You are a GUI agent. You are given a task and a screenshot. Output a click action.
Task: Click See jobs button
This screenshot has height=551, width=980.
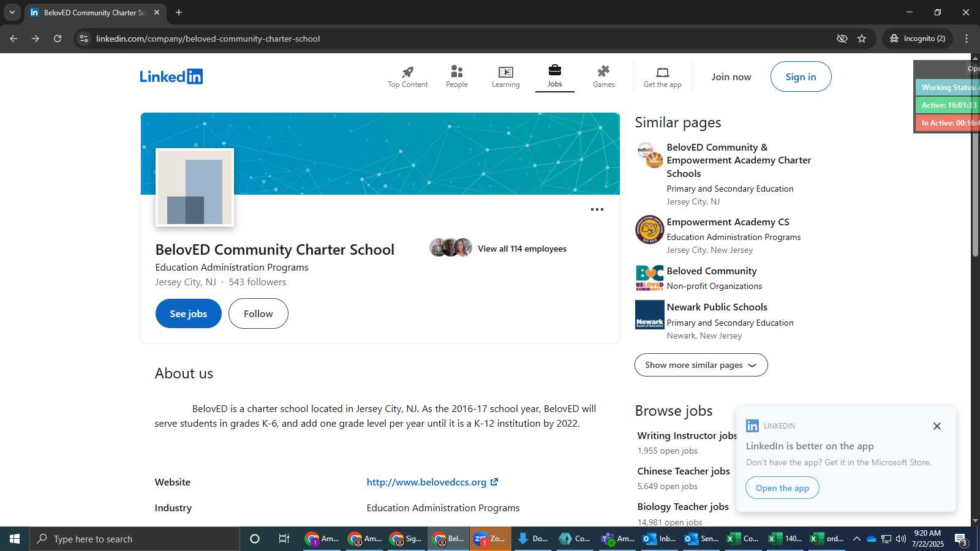tap(189, 313)
